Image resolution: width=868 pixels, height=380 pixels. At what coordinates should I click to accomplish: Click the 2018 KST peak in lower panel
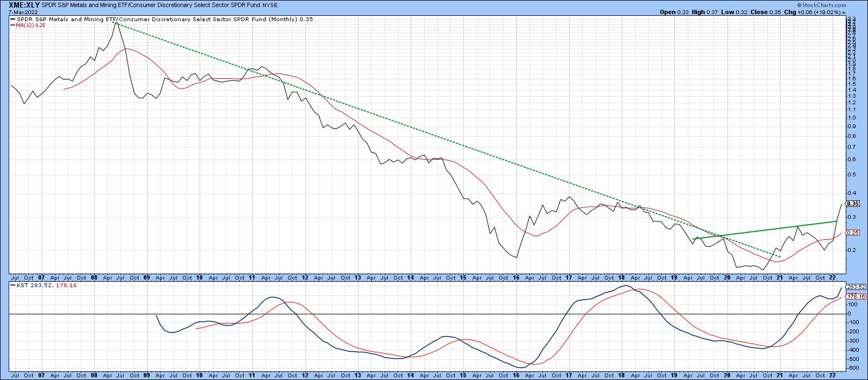(626, 286)
